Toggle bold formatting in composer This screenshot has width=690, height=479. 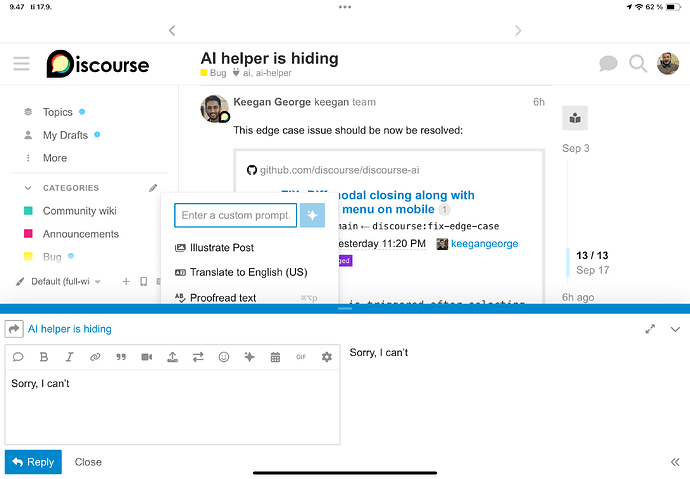(x=44, y=357)
